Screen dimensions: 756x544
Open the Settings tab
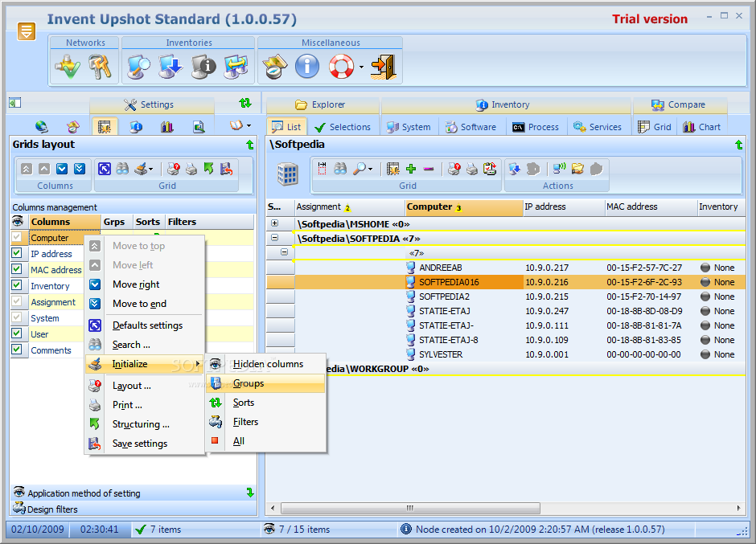(x=151, y=104)
